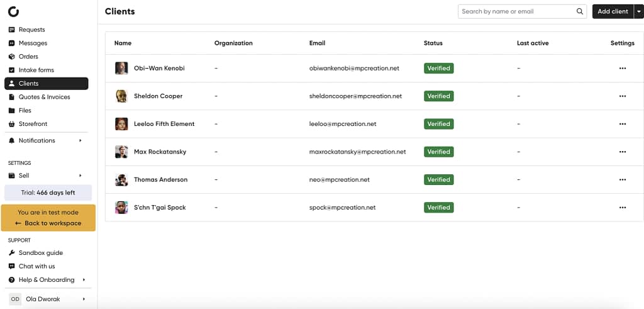Click Obi-Wan Kenobi's avatar
The image size is (644, 309).
coord(121,68)
